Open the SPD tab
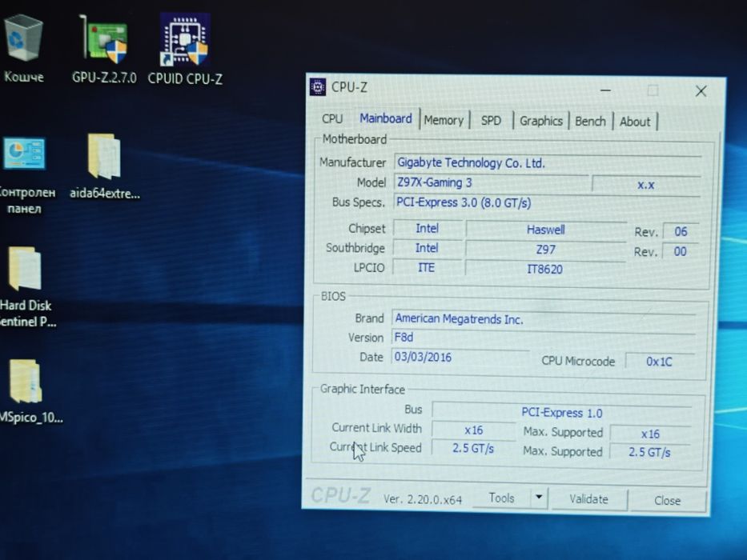Screen dimensions: 747x560 491,121
